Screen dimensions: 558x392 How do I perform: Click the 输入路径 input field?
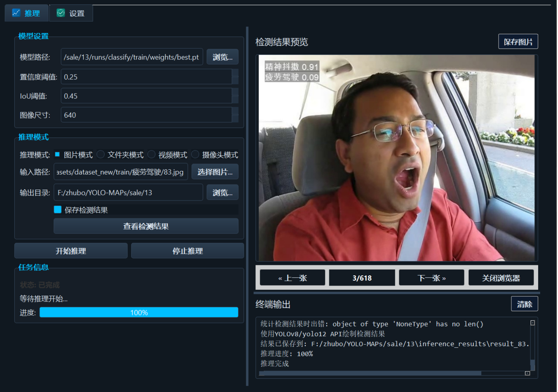tap(121, 172)
